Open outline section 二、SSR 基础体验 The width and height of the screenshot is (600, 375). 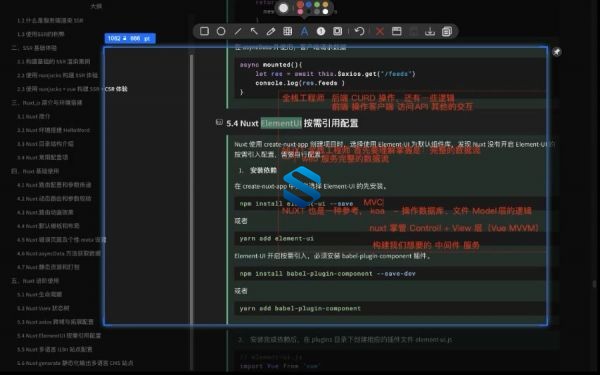tap(34, 48)
